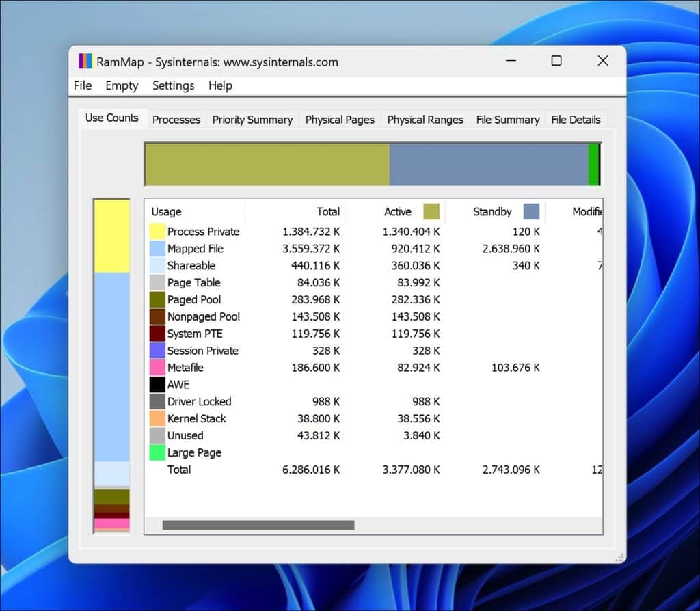Switch to the Processes tab
The height and width of the screenshot is (611, 700).
click(x=176, y=119)
